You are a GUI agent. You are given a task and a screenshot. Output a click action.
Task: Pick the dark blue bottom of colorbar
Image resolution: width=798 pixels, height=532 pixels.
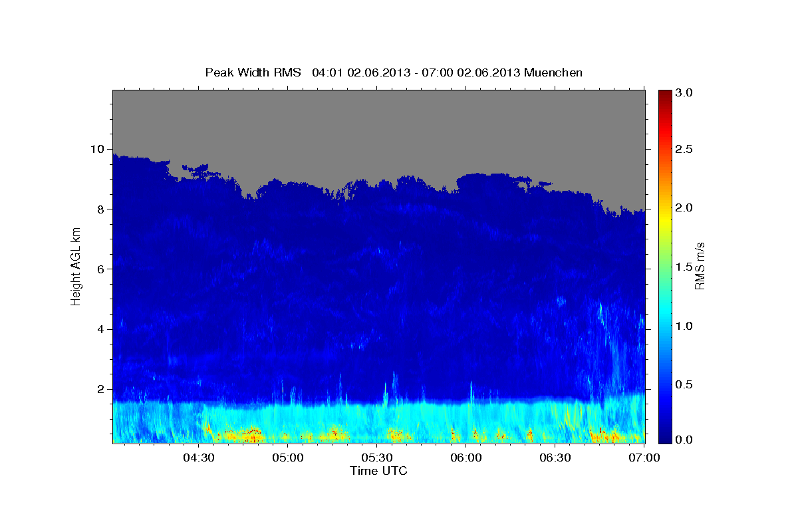(664, 438)
